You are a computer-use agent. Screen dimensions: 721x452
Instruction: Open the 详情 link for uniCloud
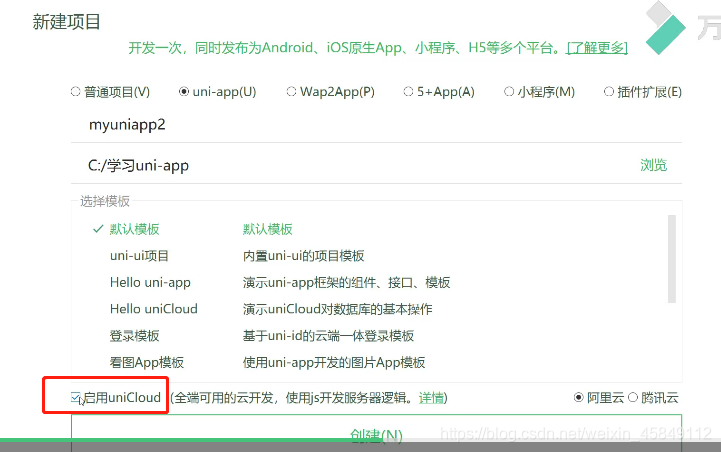[x=431, y=398]
